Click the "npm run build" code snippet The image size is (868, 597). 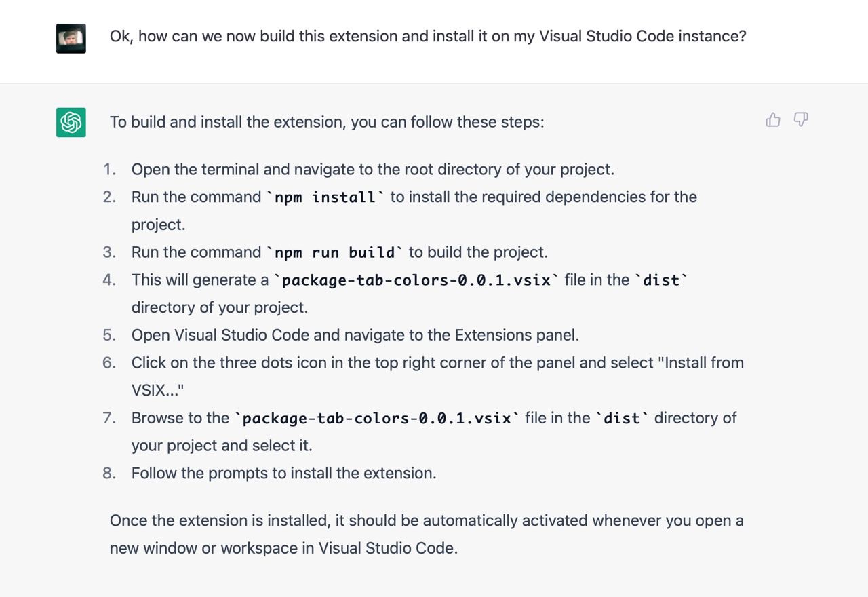(x=335, y=252)
